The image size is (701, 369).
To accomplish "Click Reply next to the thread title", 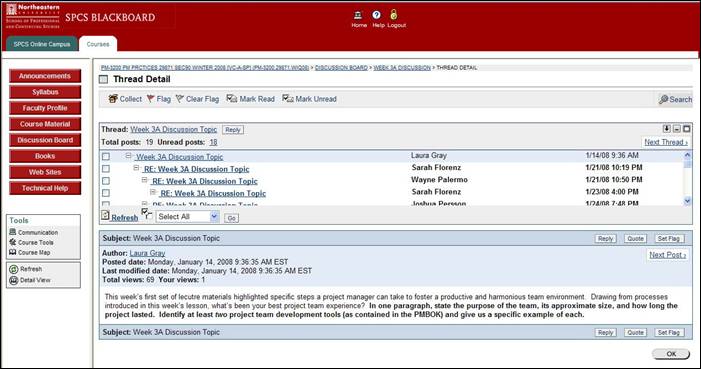I will tap(233, 130).
